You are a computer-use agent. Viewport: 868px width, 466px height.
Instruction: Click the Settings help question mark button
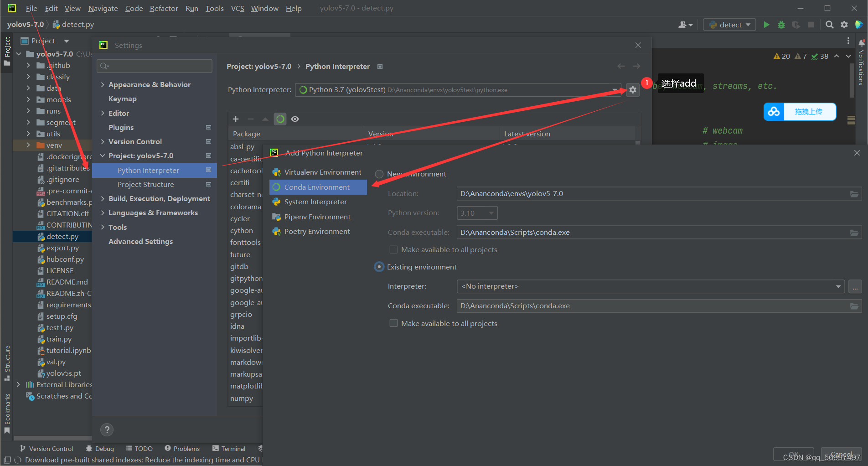point(107,430)
